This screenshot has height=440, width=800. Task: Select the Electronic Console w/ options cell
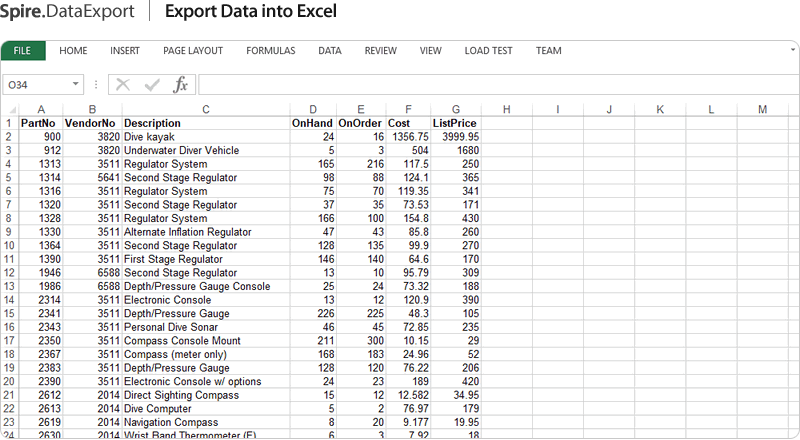[x=206, y=381]
